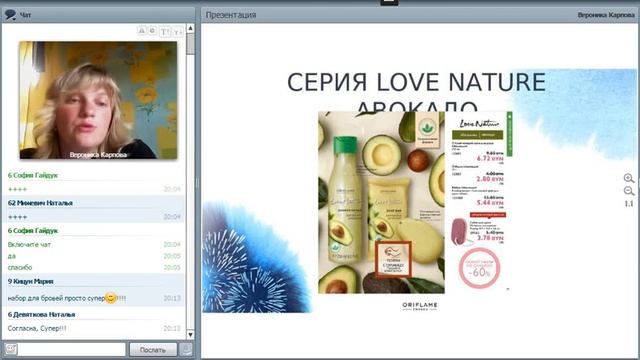Click the slide title СЕРИЯ LOVE NATURE
Screen dimensions: 640x360
[x=417, y=82]
